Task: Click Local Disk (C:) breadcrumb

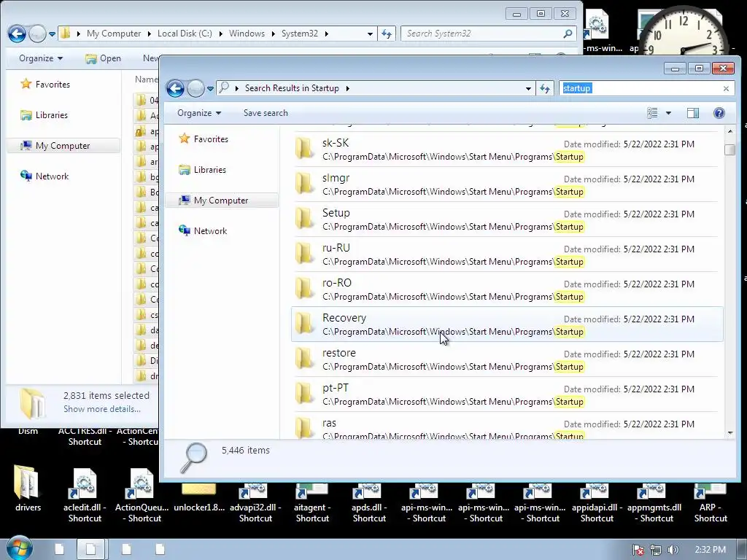Action: (185, 34)
